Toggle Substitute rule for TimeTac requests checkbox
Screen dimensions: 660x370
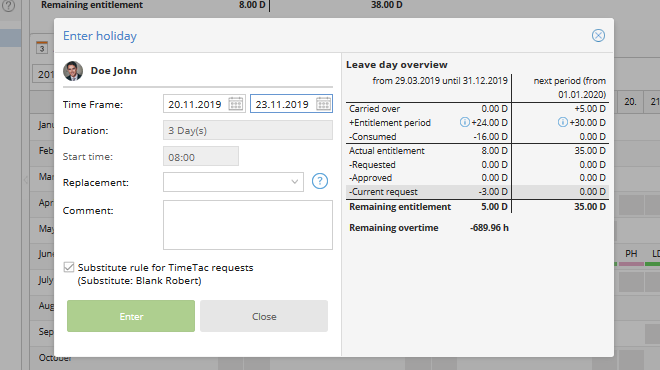point(69,267)
